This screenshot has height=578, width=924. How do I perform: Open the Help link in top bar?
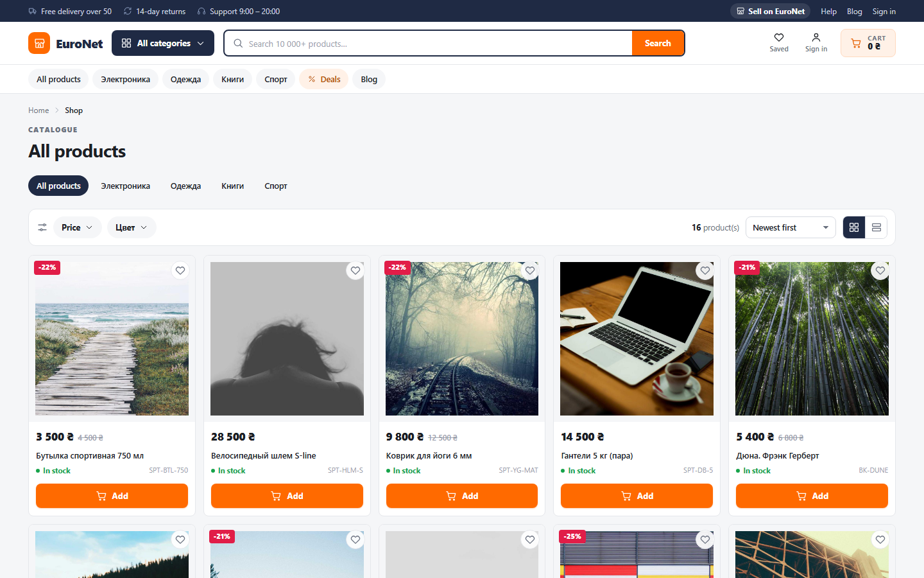tap(828, 11)
